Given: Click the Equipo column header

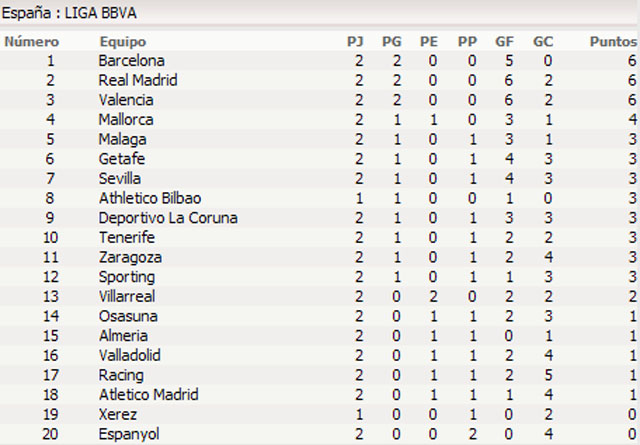Looking at the screenshot, I should point(123,42).
